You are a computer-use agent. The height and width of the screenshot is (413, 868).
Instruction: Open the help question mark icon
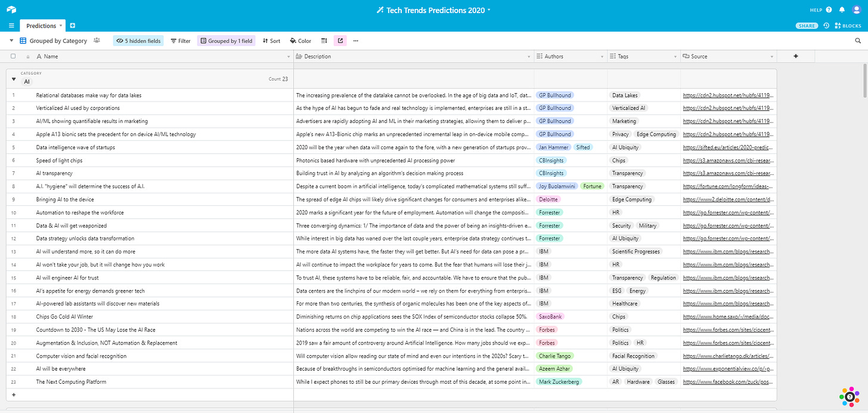point(829,10)
